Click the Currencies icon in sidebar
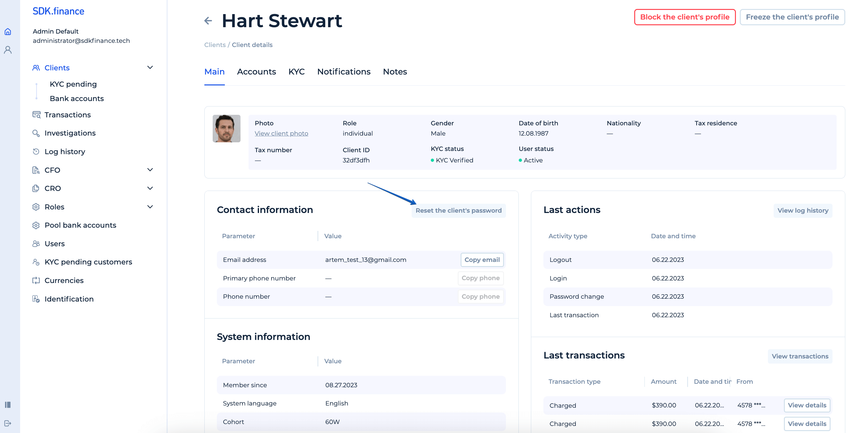Screen dimensions: 868x433 click(36, 280)
